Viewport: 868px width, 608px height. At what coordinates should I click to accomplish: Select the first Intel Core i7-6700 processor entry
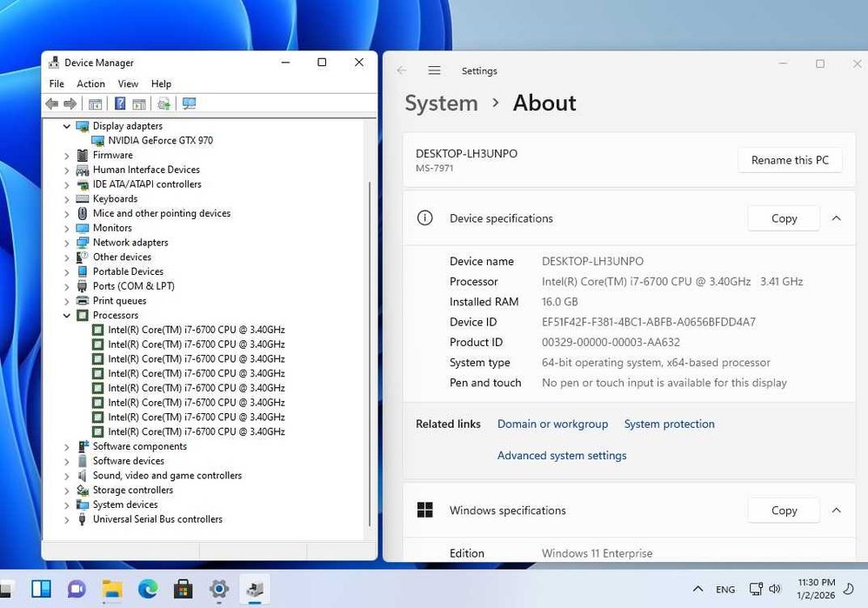(x=196, y=330)
